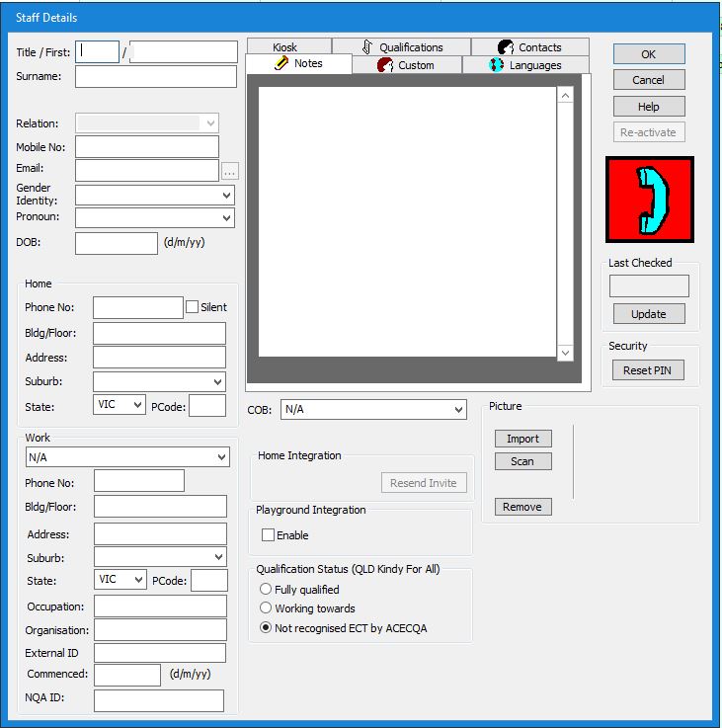Click into the Surname text field
722x728 pixels.
tap(156, 76)
